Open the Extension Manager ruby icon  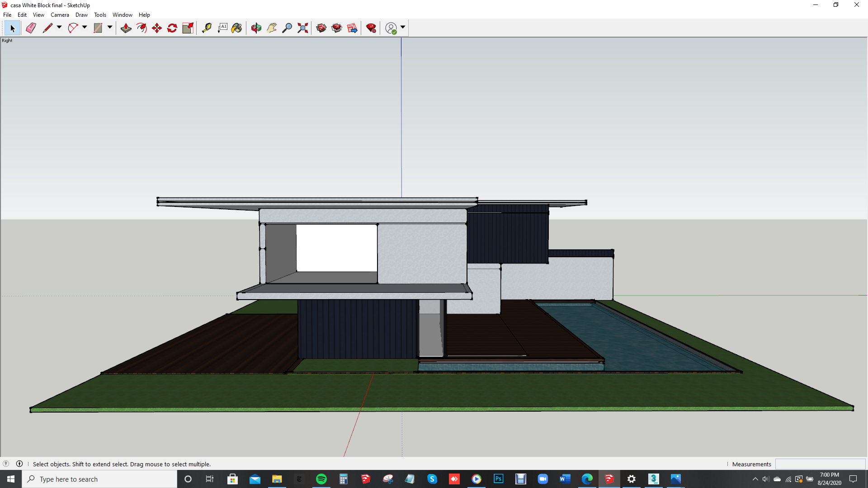tap(371, 28)
